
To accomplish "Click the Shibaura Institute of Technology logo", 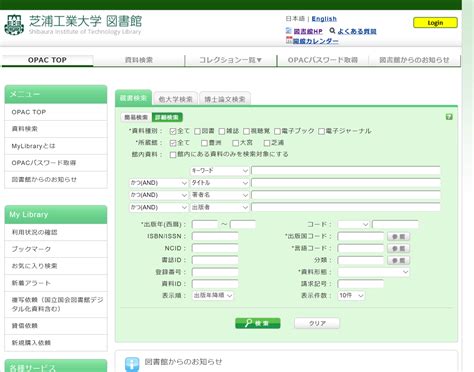I will coord(14,25).
